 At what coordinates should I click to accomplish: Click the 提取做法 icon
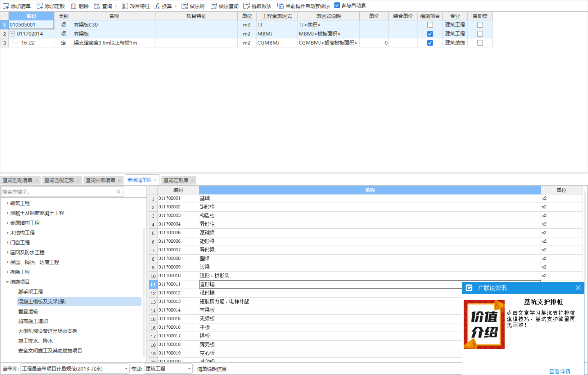(246, 6)
